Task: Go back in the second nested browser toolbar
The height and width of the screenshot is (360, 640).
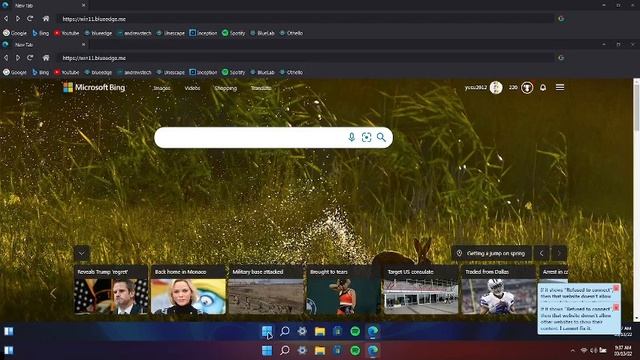Action: click(x=6, y=58)
